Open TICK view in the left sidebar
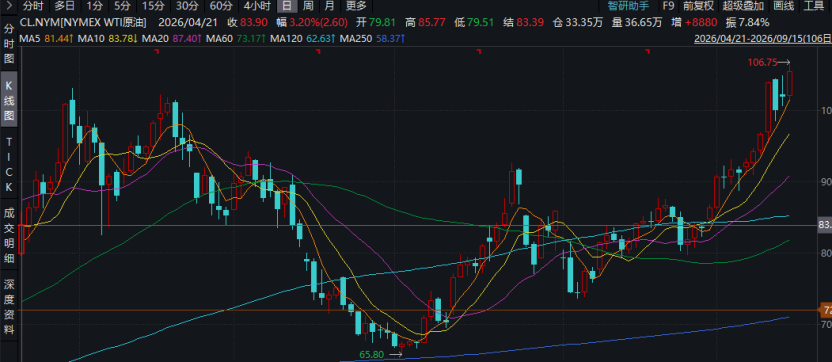The image size is (832, 362). coord(8,164)
